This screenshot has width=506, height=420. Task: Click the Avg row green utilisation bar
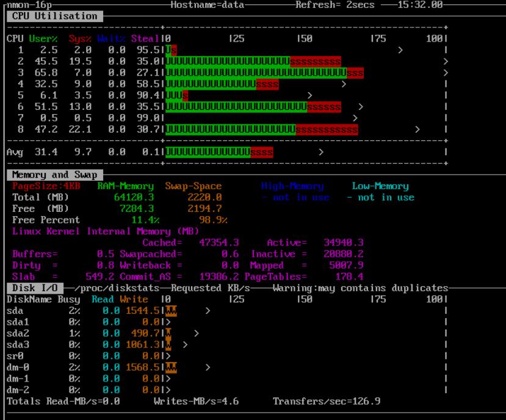pos(208,152)
